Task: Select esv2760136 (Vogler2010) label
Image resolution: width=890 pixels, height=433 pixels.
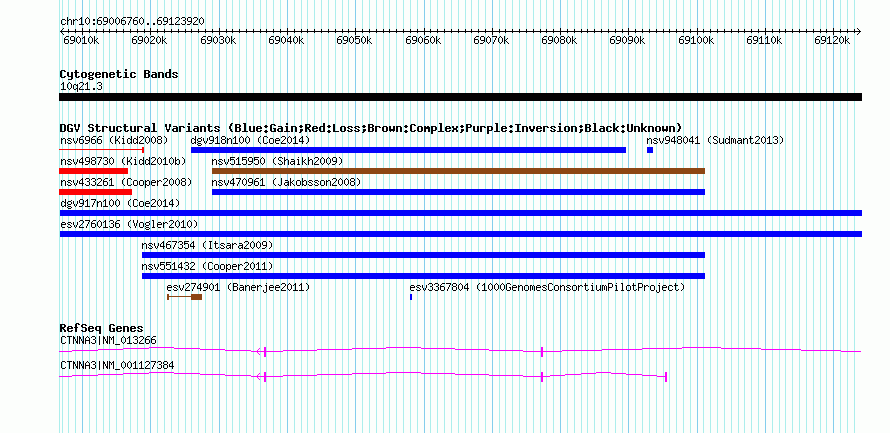Action: coord(129,224)
